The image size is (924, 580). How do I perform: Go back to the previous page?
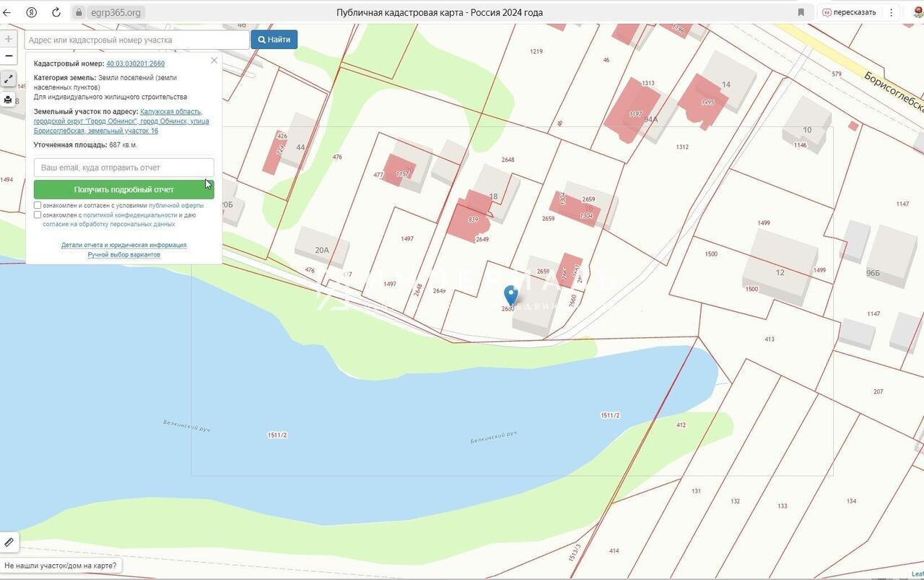click(x=8, y=12)
